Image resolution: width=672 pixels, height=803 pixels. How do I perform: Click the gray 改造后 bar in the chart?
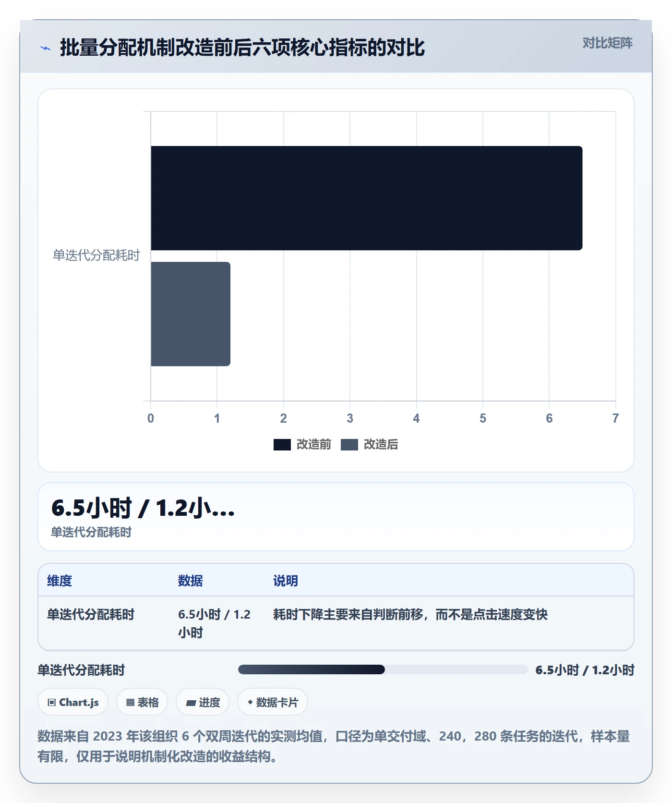coord(191,314)
